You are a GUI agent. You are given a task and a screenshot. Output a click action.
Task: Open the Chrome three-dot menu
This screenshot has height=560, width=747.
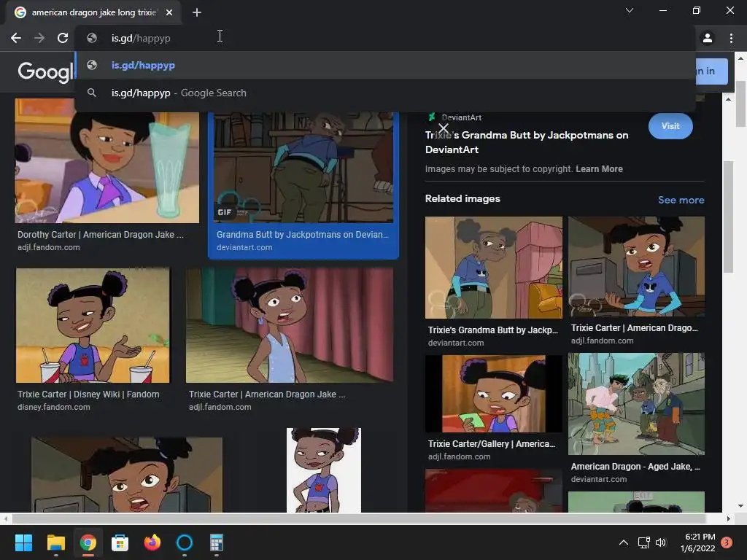click(x=731, y=38)
